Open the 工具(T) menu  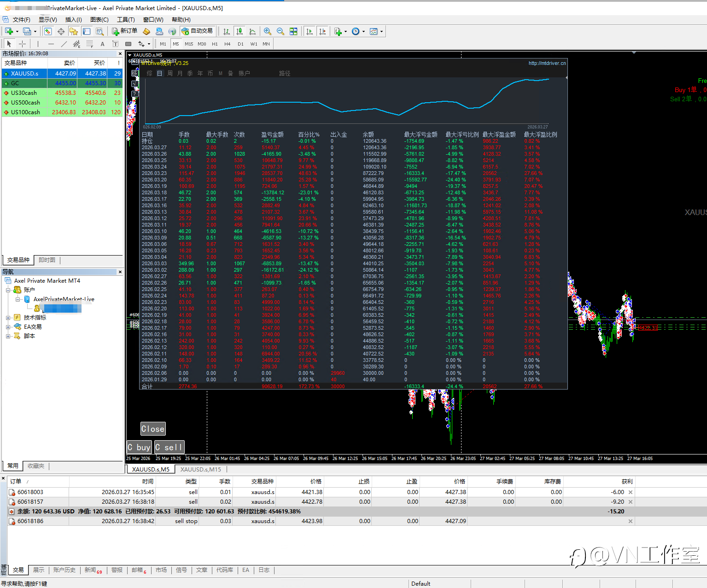(x=126, y=19)
